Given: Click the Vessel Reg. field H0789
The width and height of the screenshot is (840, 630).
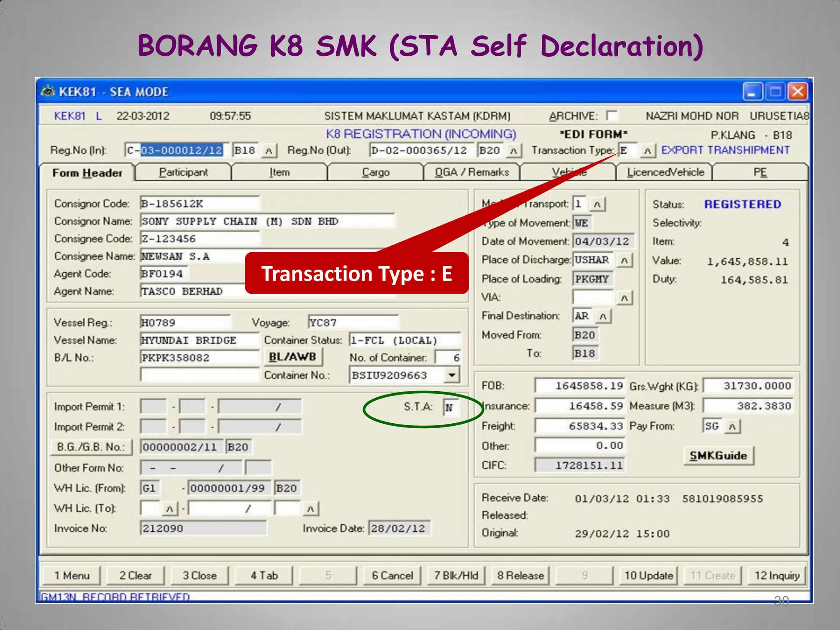Looking at the screenshot, I should [x=185, y=323].
